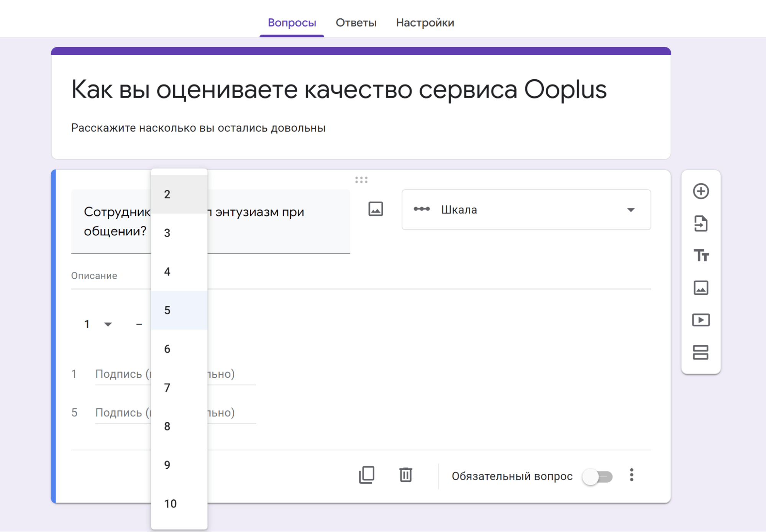766x532 pixels.
Task: Open the Шкала question type dropdown
Action: click(x=526, y=210)
